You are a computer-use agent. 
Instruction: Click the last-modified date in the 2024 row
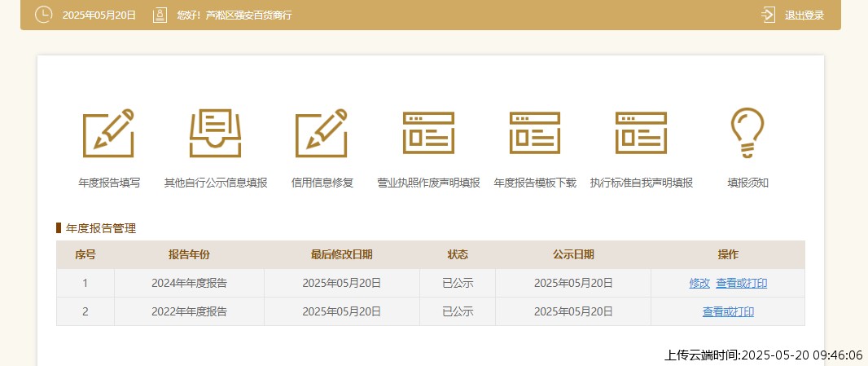341,284
